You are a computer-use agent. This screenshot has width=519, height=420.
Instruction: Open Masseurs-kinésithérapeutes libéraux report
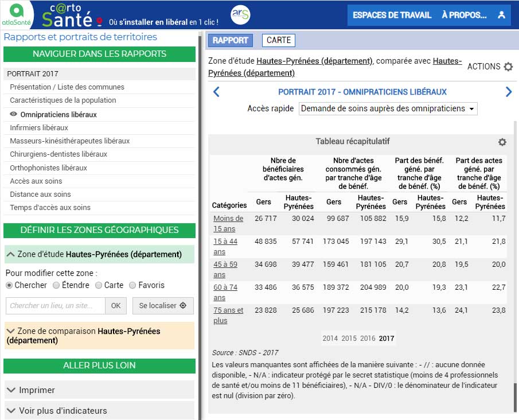point(69,141)
